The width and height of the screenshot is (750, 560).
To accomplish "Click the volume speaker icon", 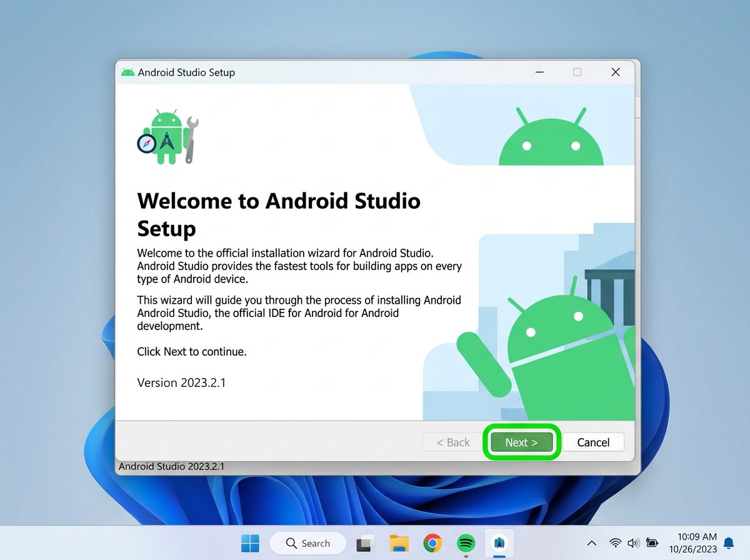I will pos(633,543).
